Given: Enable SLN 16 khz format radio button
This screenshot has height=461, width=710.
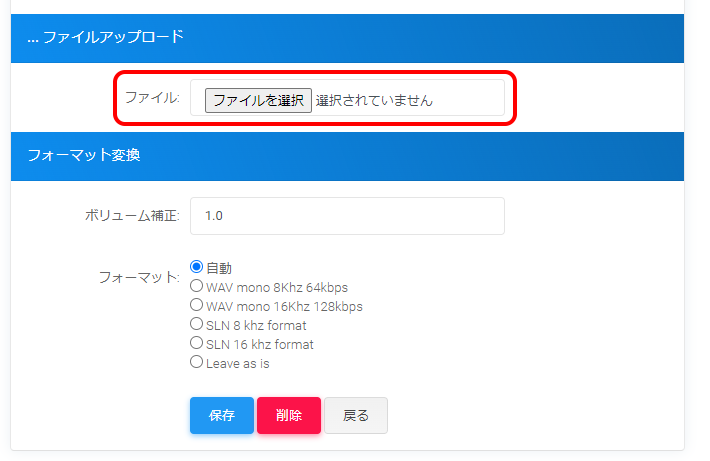Looking at the screenshot, I should pos(197,343).
